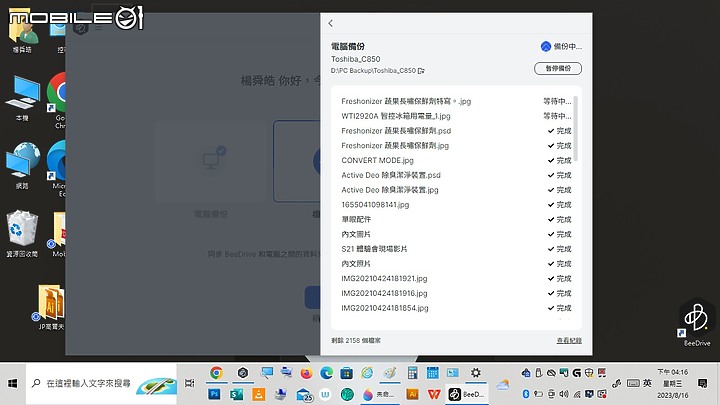Click the 完成 status of CONVERT MODE.jpg
Screen dimensions: 720x405
(x=560, y=160)
